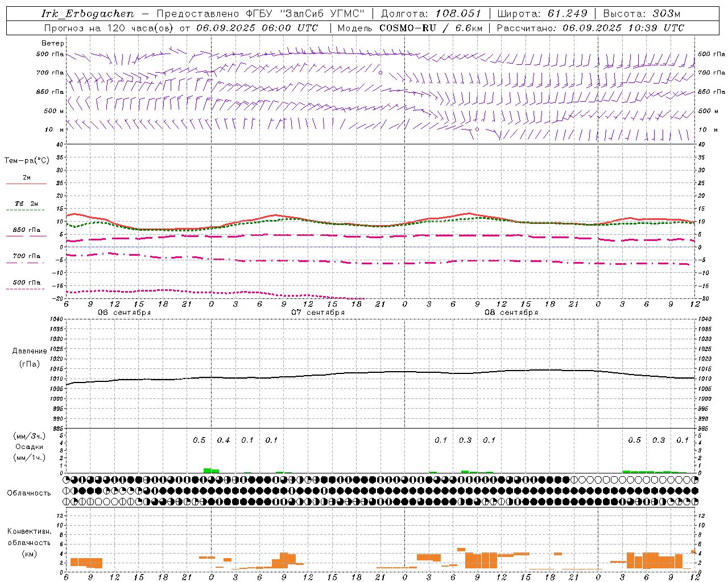The image size is (728, 582).
Task: Click the 08 сентября date label
Action: pos(511,313)
